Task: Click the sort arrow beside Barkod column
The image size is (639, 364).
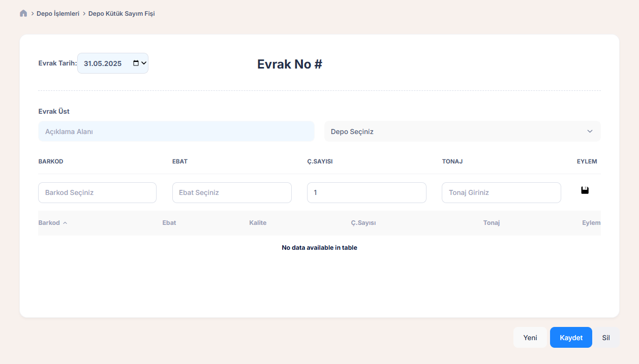Action: (x=65, y=223)
